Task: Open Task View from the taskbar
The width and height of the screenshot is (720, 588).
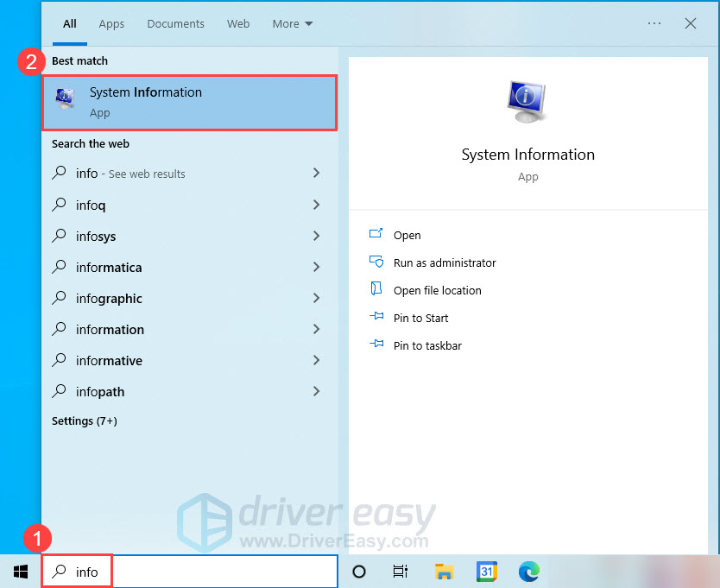Action: pyautogui.click(x=400, y=571)
